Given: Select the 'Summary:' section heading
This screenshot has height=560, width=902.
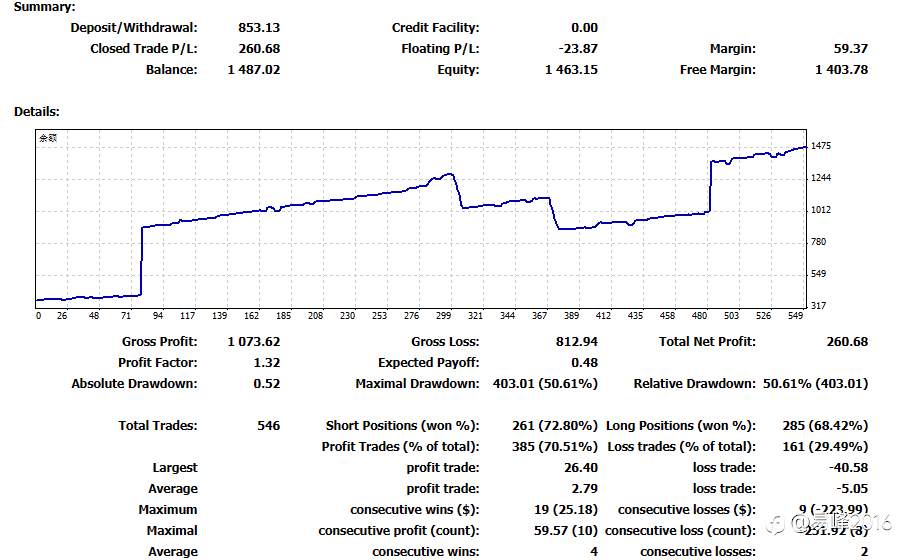Looking at the screenshot, I should tap(44, 7).
